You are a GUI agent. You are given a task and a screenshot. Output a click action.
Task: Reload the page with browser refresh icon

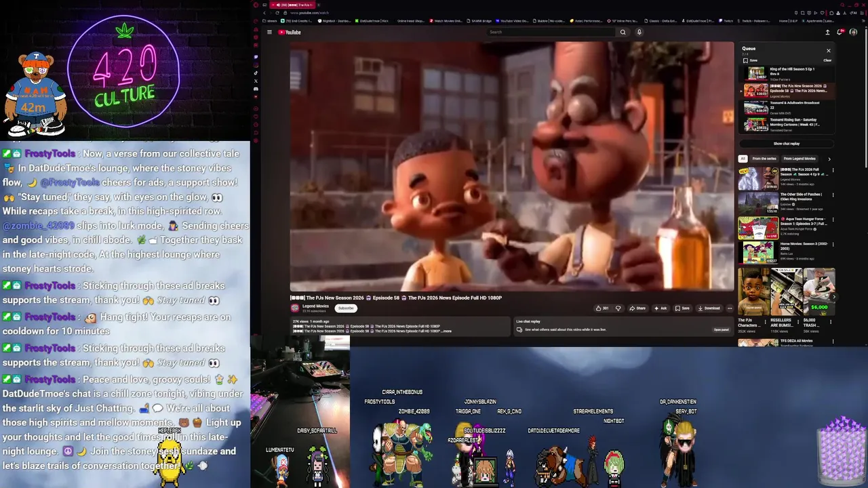tap(276, 13)
